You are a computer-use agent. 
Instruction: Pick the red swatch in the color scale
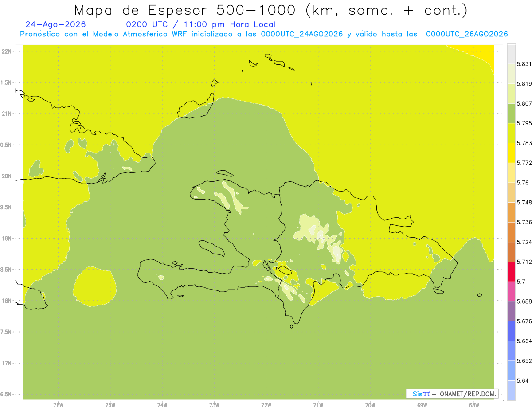click(x=511, y=271)
